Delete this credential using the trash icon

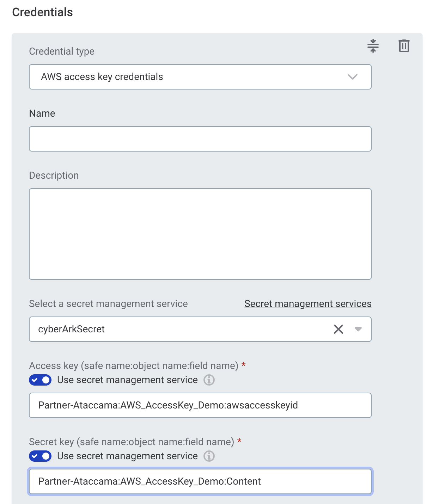pyautogui.click(x=404, y=46)
